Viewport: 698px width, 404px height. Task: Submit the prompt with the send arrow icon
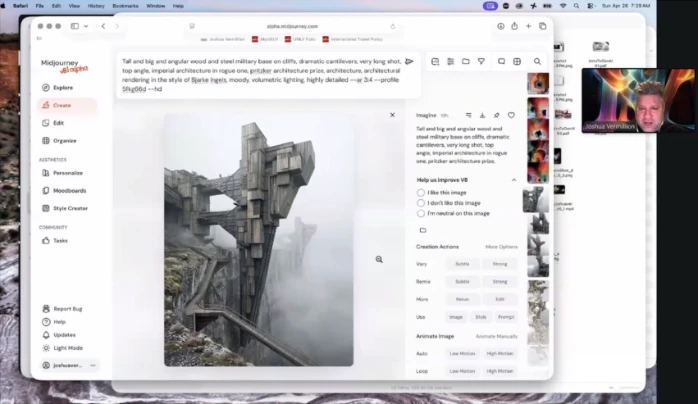click(409, 61)
